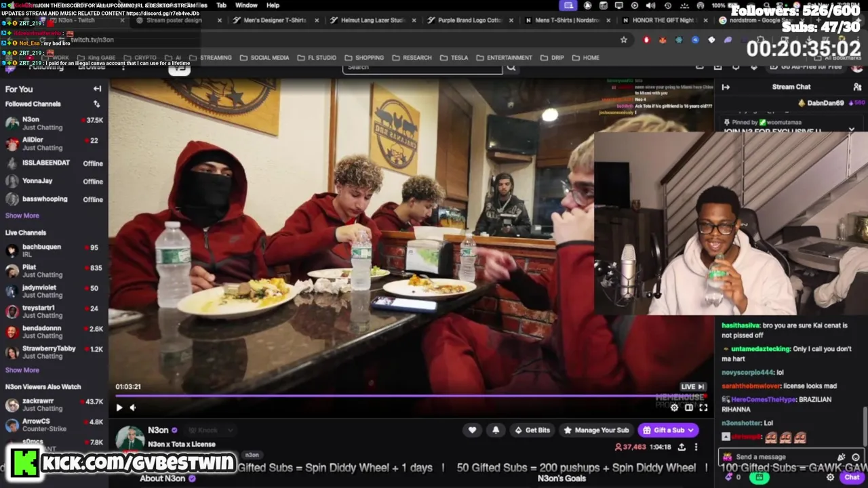Play the stream video
Image resolution: width=868 pixels, height=488 pixels.
[x=119, y=407]
